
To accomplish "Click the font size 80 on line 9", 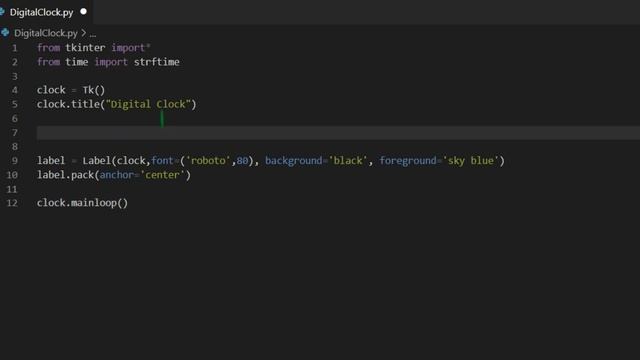I will [242, 161].
